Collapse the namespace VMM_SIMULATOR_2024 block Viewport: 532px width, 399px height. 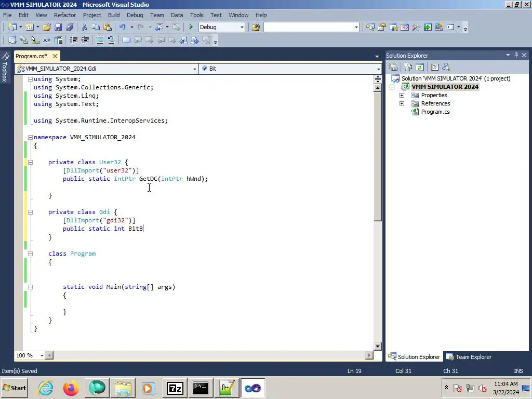pos(30,137)
